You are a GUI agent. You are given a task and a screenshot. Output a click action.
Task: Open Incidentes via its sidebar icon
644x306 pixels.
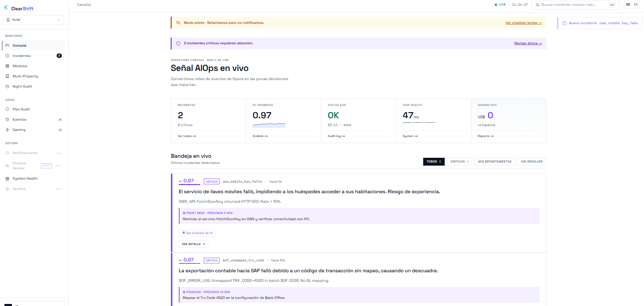(7, 56)
